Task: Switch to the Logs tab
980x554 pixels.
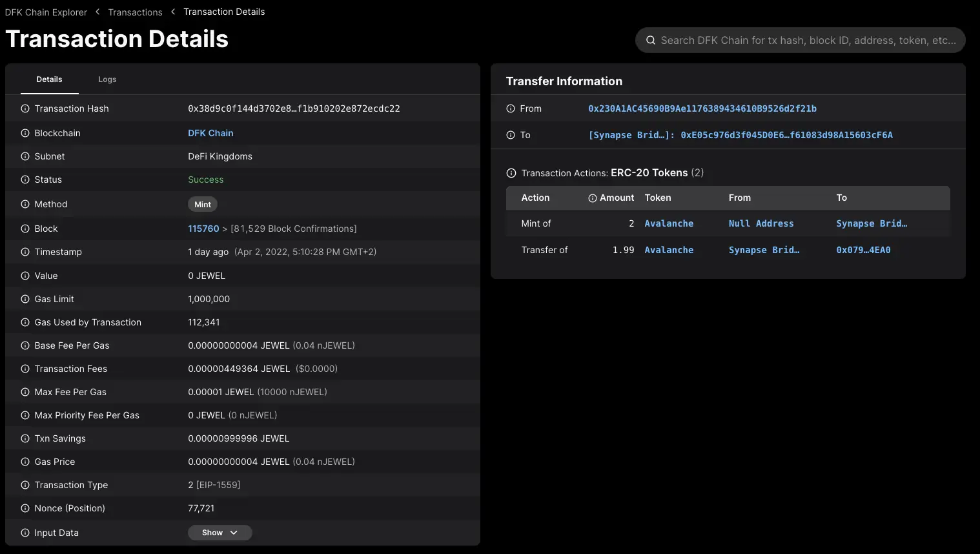Action: tap(107, 79)
